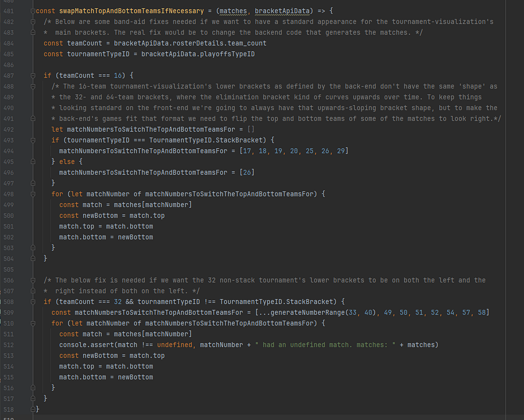Collapse the else fold marker at line 495
This screenshot has height=420, width=524.
[33, 161]
